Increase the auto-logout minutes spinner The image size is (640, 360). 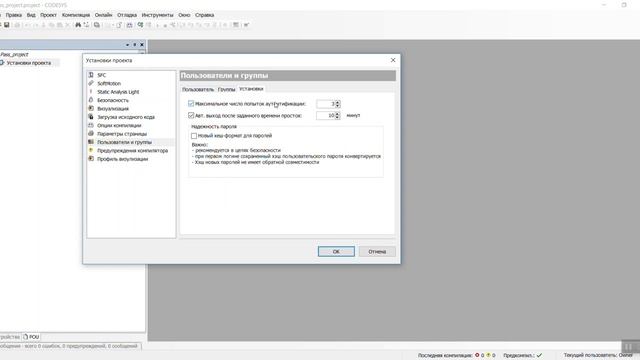(338, 114)
